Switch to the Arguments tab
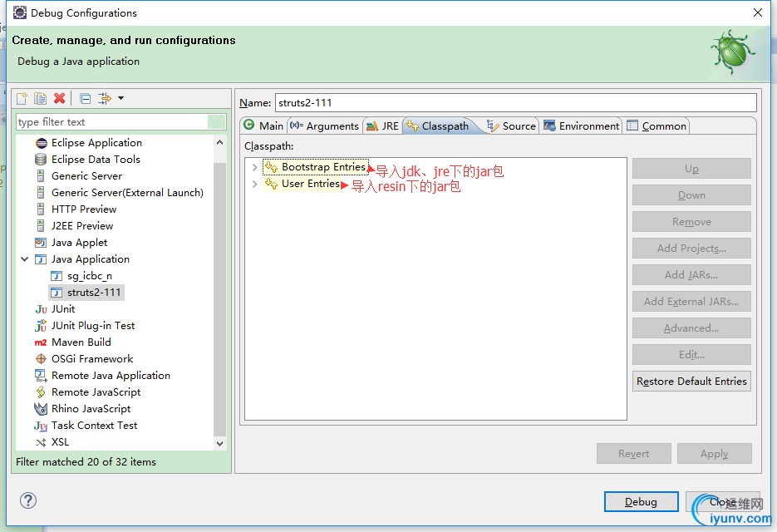777x532 pixels. 325,126
